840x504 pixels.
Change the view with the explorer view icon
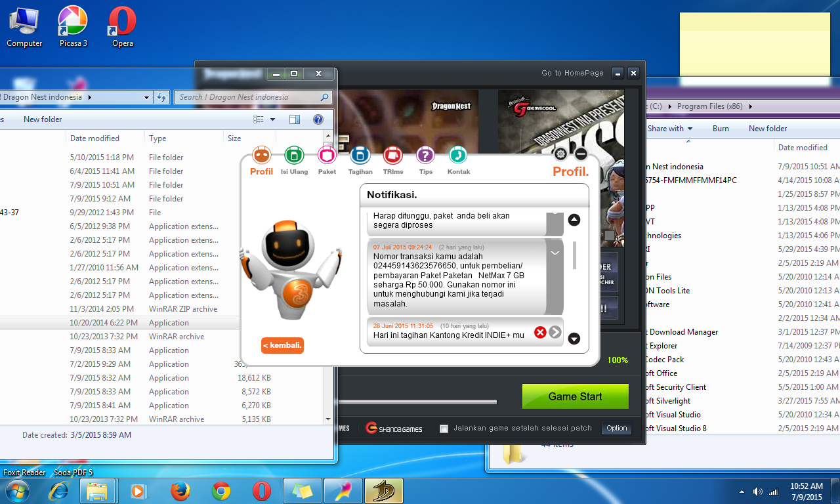259,119
